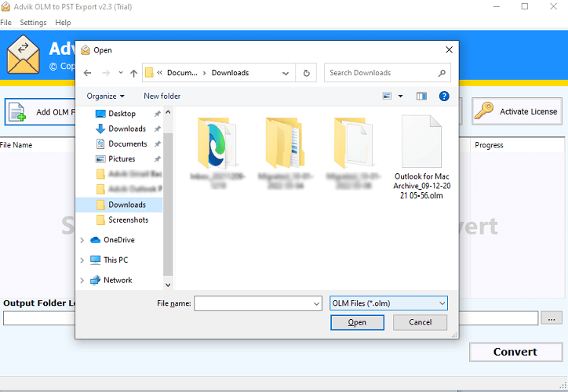Select OneDrive in navigation pane
The image size is (568, 392).
click(x=118, y=240)
